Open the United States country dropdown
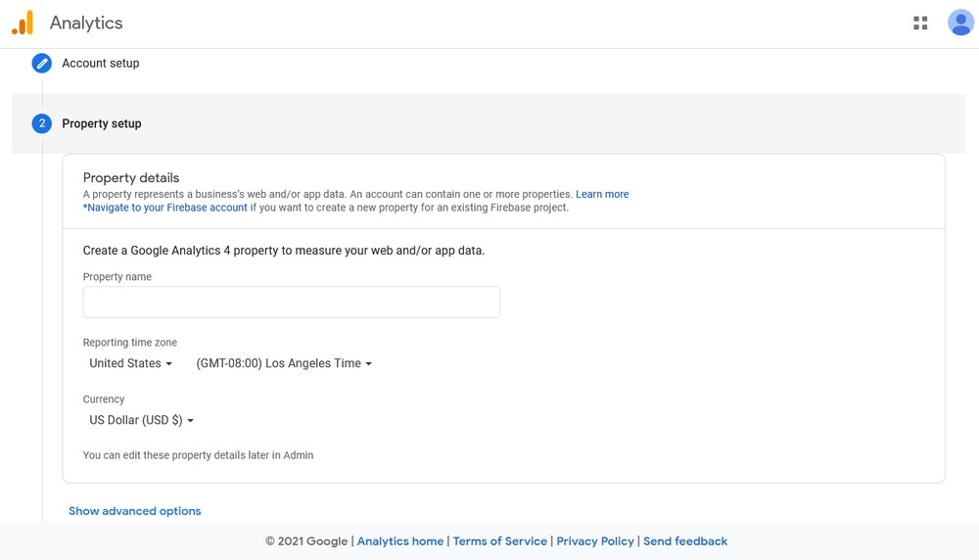 [x=130, y=363]
